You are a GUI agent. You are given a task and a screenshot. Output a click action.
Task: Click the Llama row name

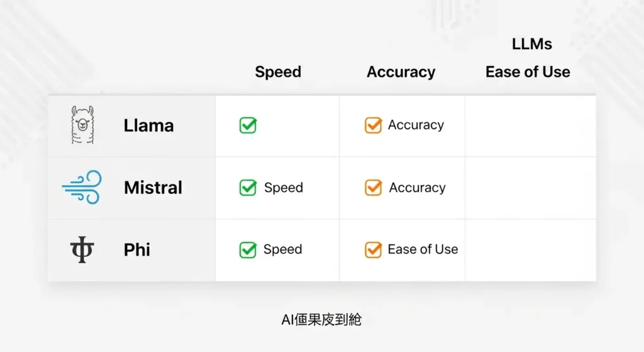148,125
